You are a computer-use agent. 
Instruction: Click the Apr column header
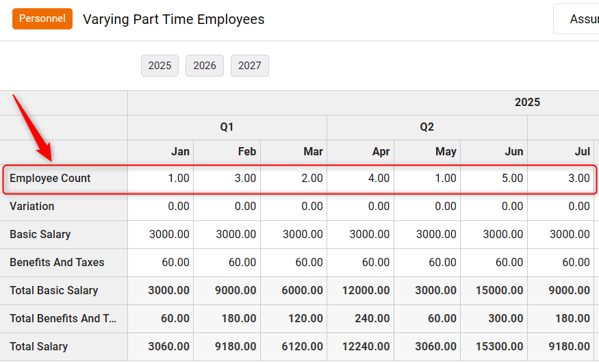coord(361,152)
